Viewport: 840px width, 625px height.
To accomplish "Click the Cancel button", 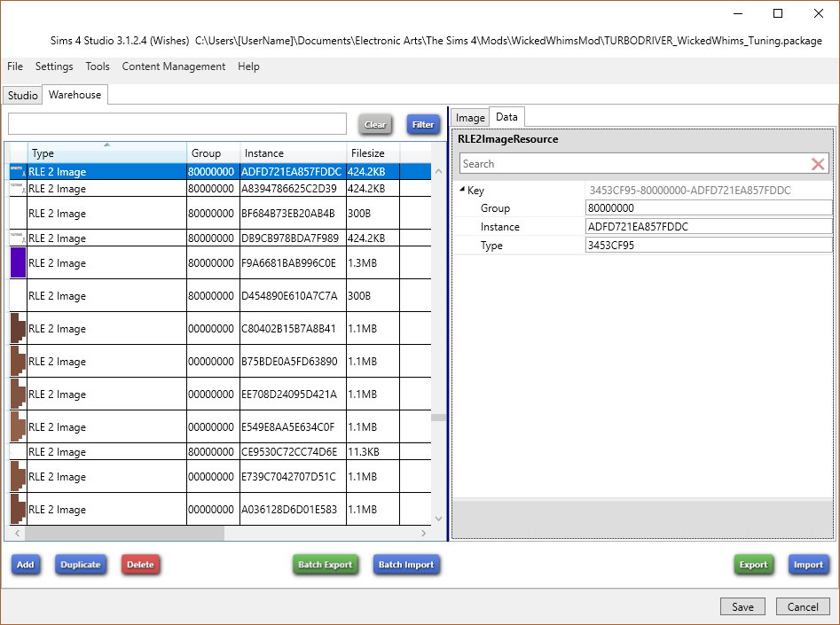I will [803, 606].
